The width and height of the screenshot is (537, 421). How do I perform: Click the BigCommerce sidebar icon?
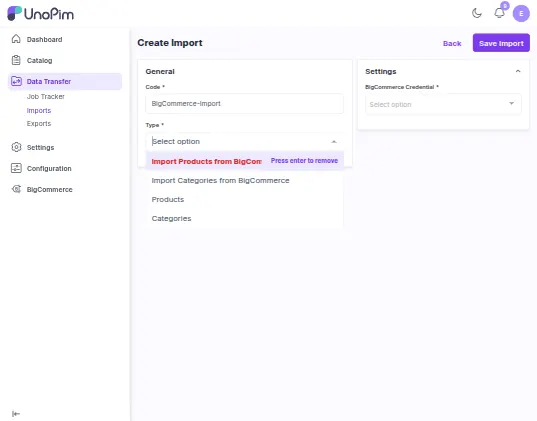[16, 189]
